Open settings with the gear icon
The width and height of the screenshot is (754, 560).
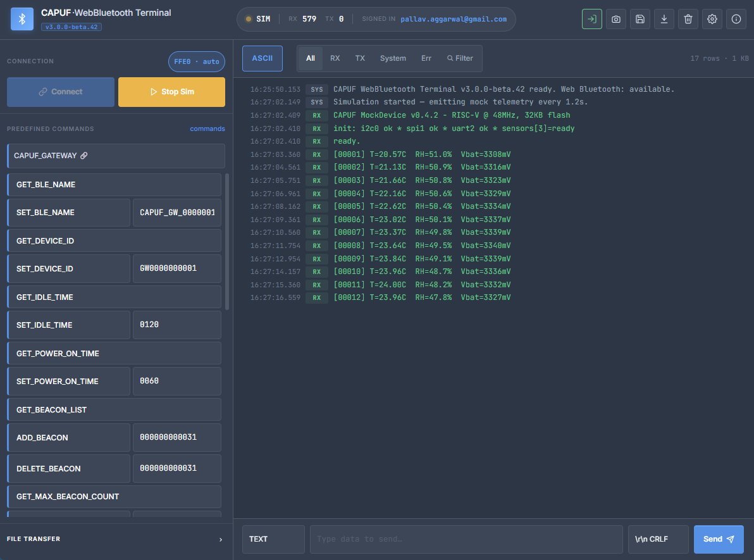712,19
